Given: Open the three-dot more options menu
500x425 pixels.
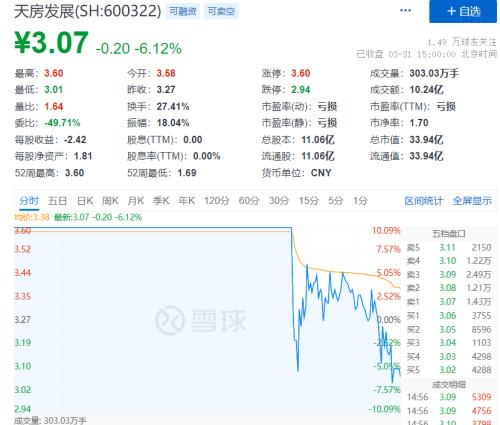Looking at the screenshot, I should tap(405, 11).
